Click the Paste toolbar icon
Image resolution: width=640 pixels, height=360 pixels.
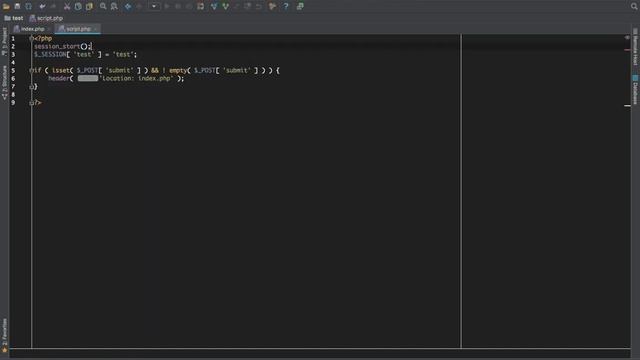point(89,6)
